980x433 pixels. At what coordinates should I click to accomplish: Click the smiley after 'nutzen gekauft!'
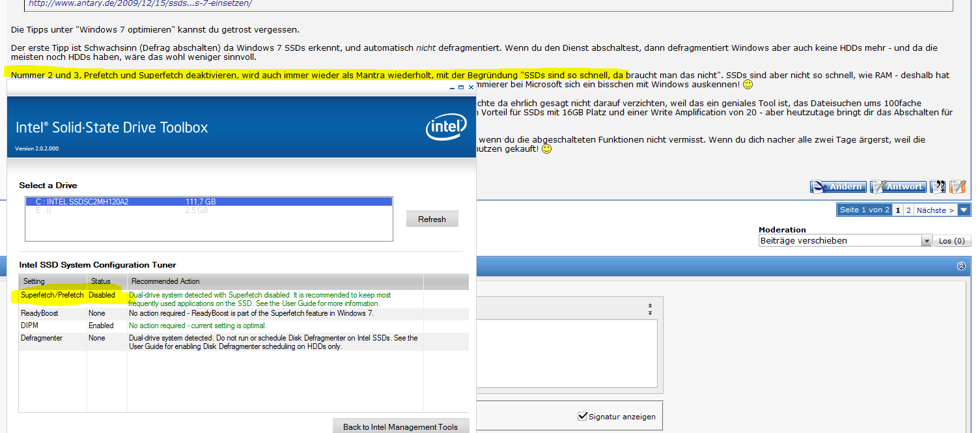[x=546, y=149]
